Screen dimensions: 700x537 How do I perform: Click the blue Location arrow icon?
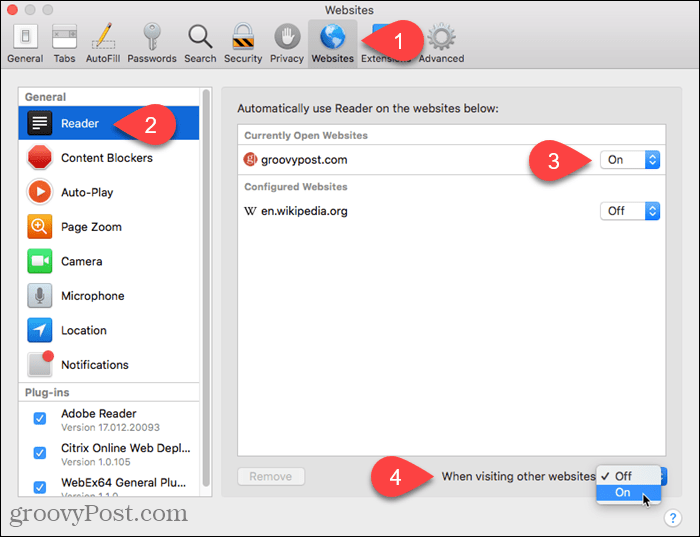[40, 330]
